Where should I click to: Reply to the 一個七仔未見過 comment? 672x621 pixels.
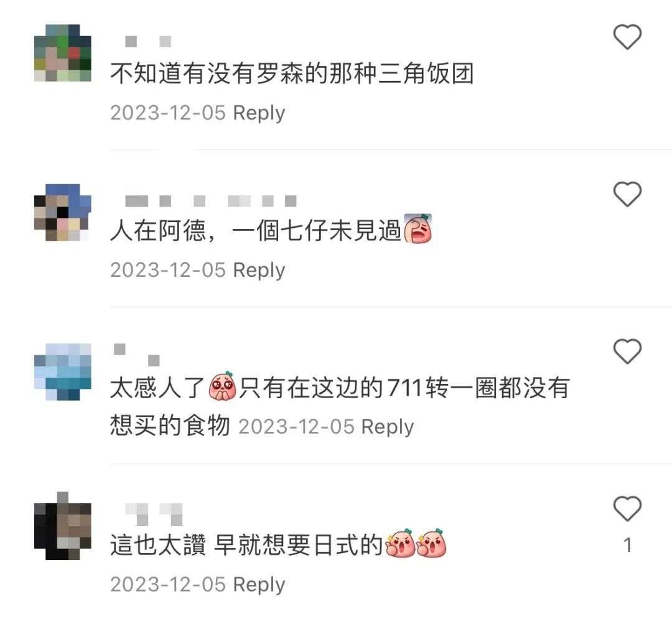[x=259, y=271]
